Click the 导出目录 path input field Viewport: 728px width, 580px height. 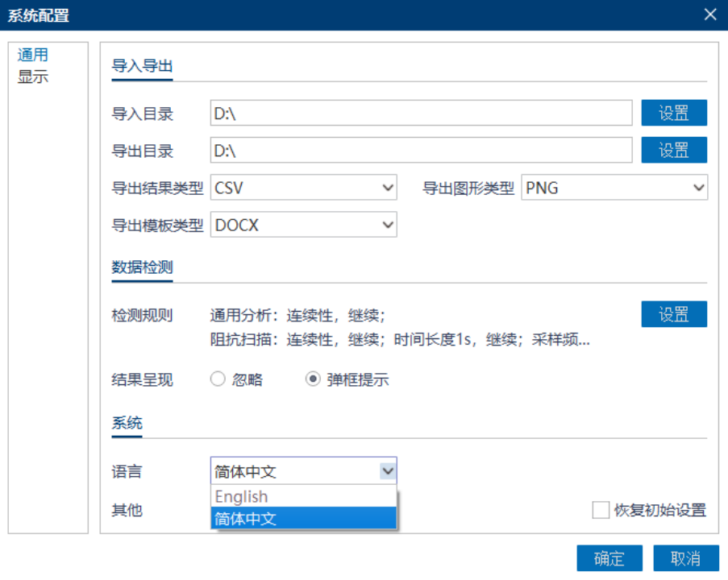(x=419, y=150)
